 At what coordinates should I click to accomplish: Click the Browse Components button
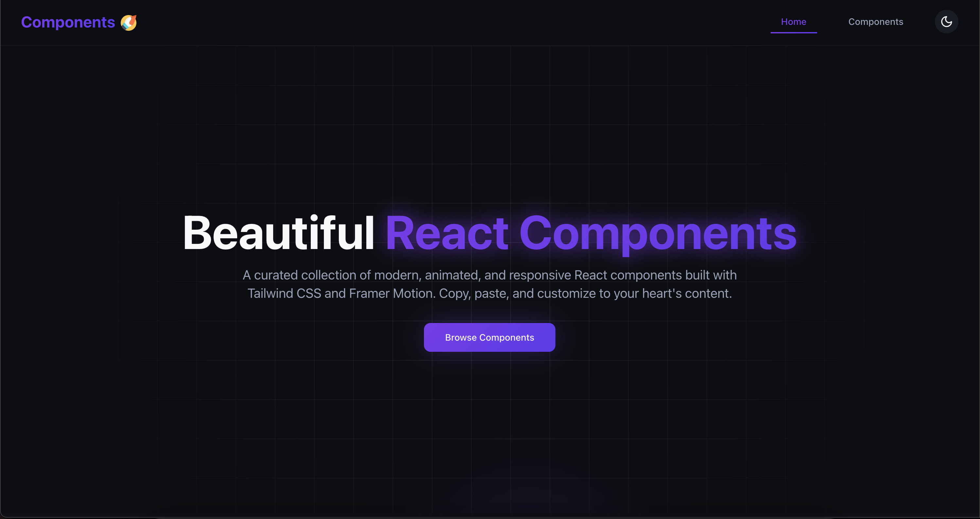click(x=489, y=337)
